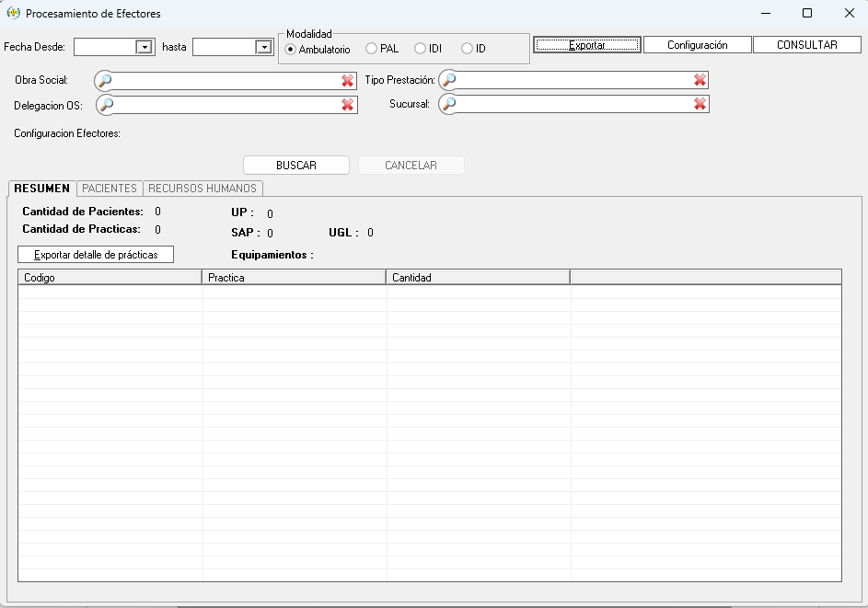This screenshot has height=608, width=868.
Task: Clear the Obra Social field with red X
Action: [x=347, y=81]
